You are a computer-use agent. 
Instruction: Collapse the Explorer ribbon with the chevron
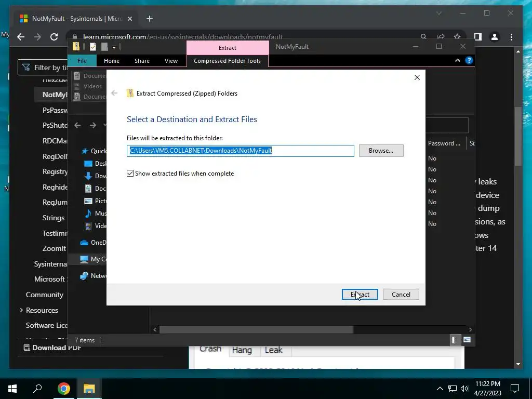[457, 60]
